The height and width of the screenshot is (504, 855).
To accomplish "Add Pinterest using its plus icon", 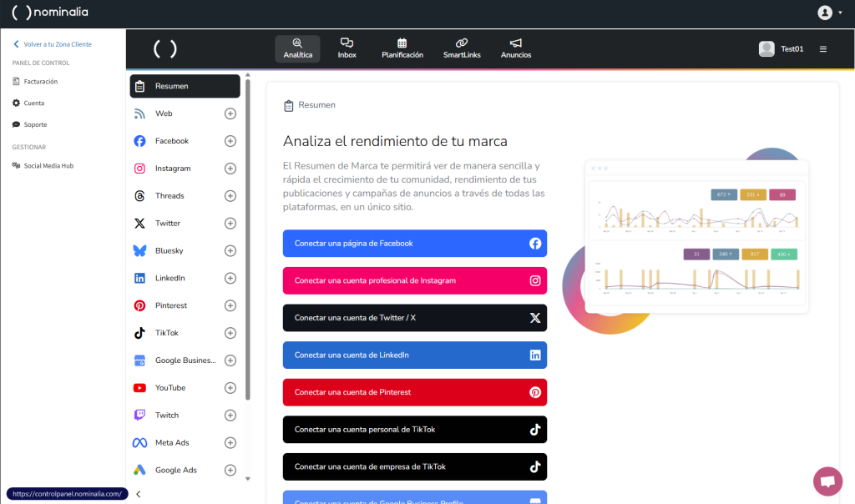I will coord(230,305).
